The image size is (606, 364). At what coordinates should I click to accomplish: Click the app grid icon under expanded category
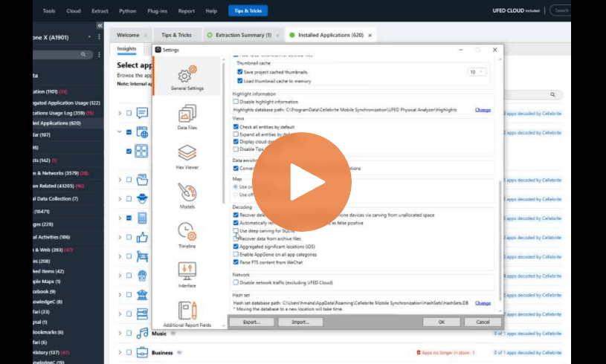coord(141,151)
